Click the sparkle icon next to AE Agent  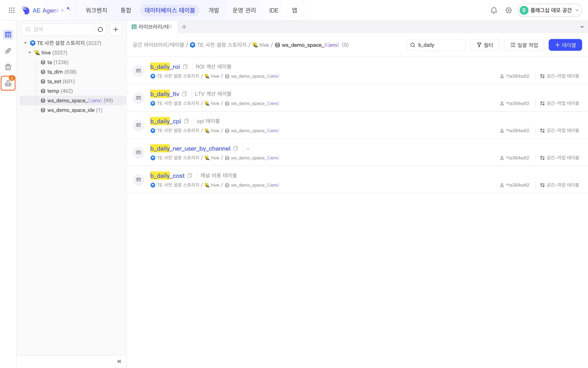tap(69, 9)
